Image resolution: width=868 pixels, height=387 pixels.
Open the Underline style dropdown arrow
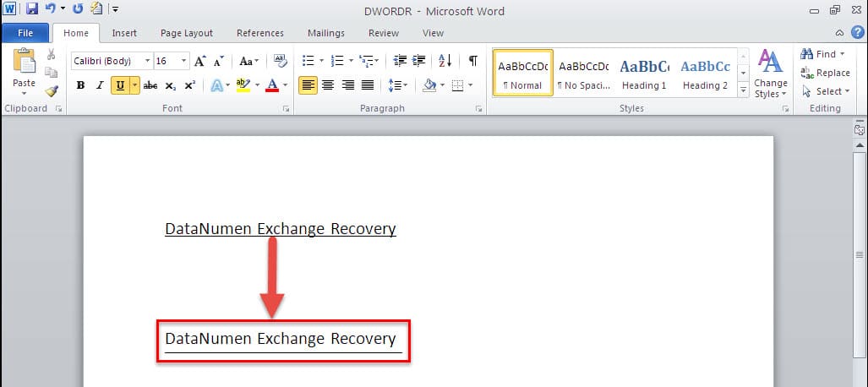[134, 85]
